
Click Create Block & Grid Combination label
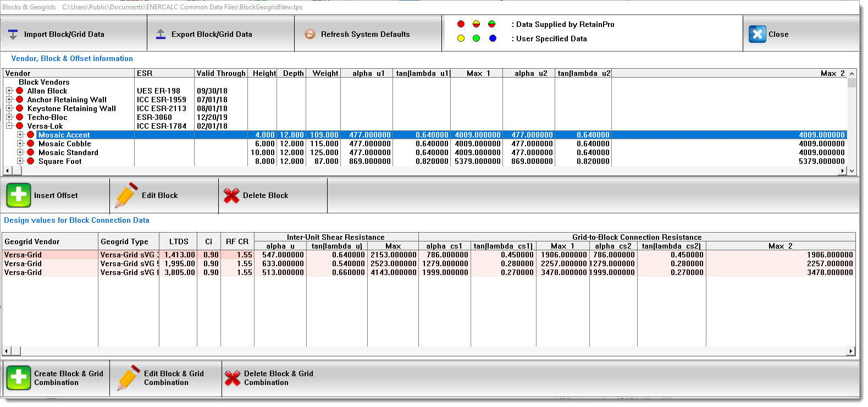[69, 378]
